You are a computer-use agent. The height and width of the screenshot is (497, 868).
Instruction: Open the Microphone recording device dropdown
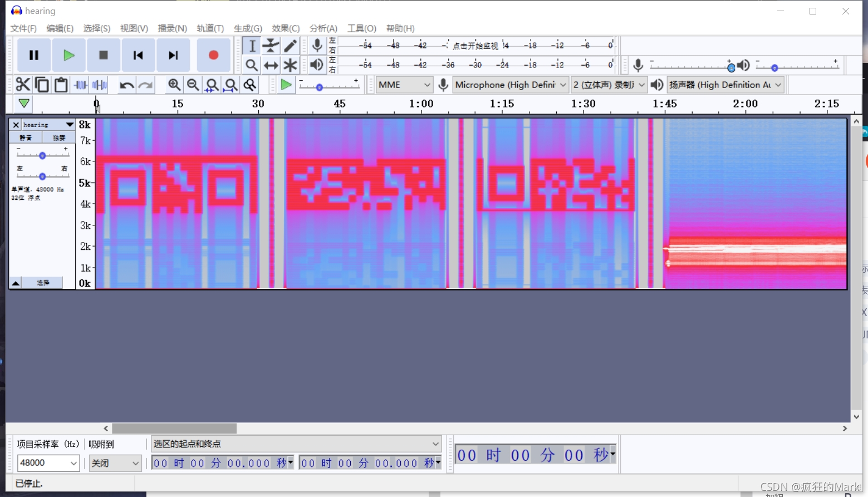click(x=511, y=85)
